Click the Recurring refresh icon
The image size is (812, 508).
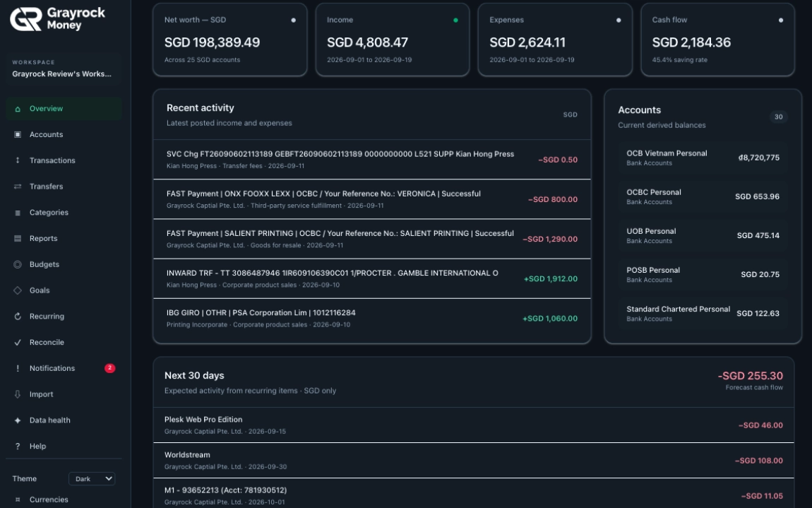18,317
